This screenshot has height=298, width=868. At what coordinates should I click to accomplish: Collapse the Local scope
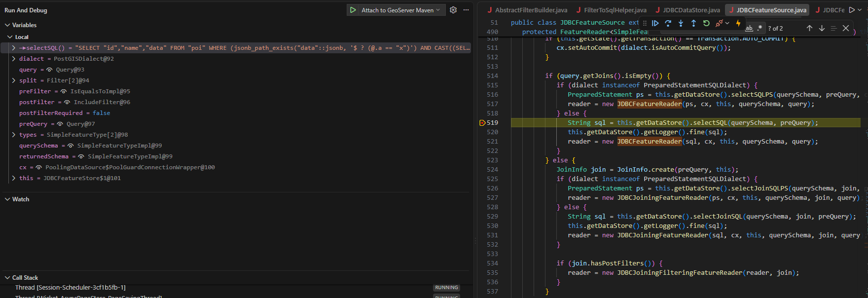10,37
